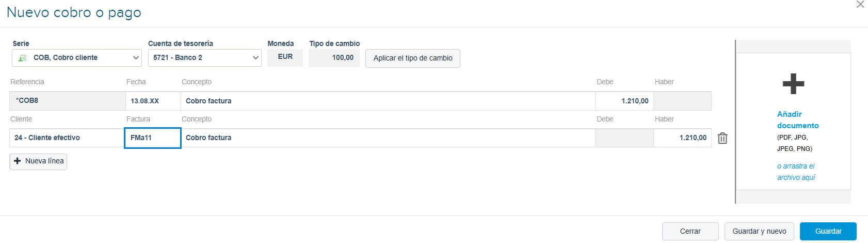Click the Fecha field showing 13.08.XX

153,101
